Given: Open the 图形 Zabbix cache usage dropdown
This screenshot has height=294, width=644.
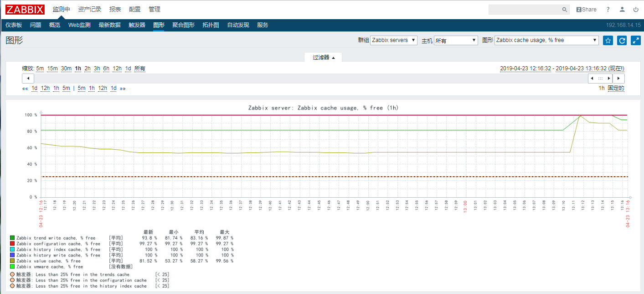Looking at the screenshot, I should click(546, 40).
